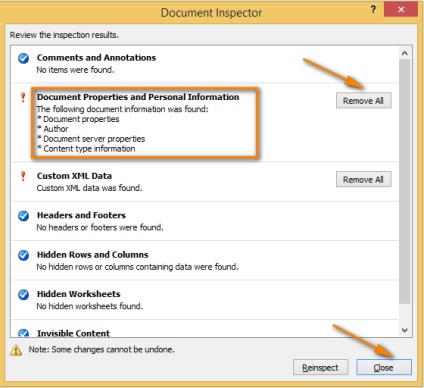Click the vertical scrollbar thumb

[x=405, y=182]
